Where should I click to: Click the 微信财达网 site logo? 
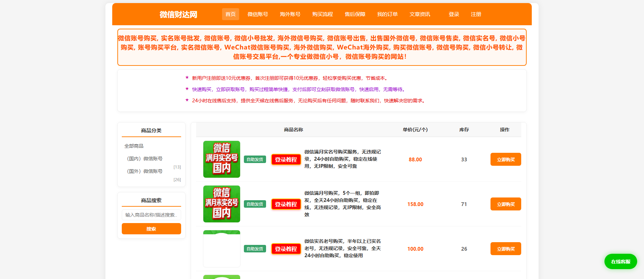point(178,14)
